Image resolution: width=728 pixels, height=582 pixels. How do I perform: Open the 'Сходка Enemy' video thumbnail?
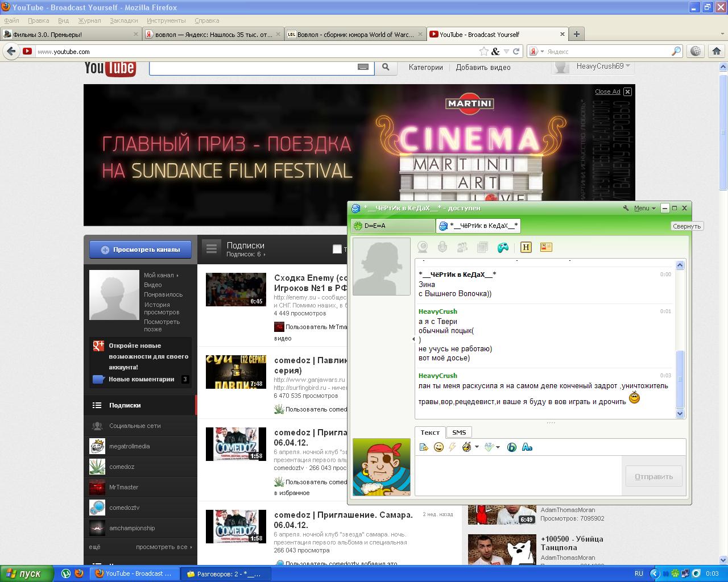click(235, 289)
